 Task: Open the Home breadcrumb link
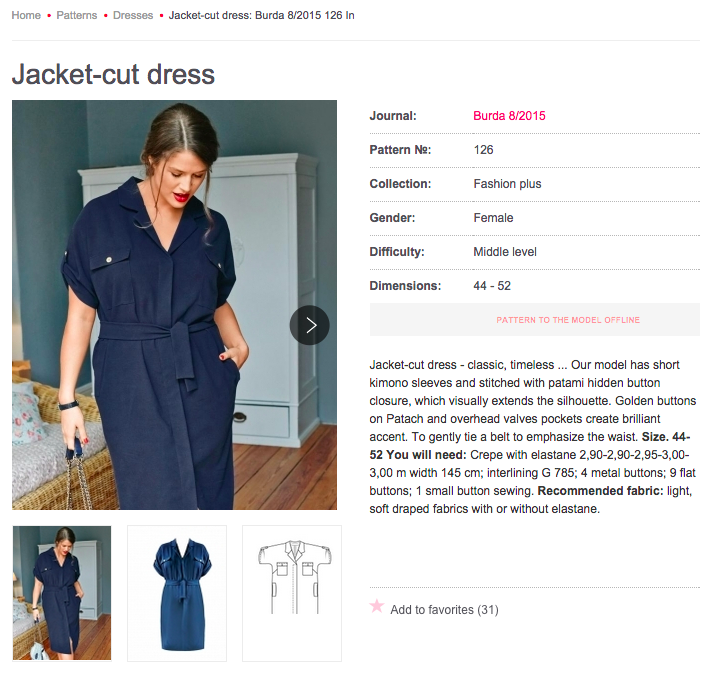tap(26, 15)
